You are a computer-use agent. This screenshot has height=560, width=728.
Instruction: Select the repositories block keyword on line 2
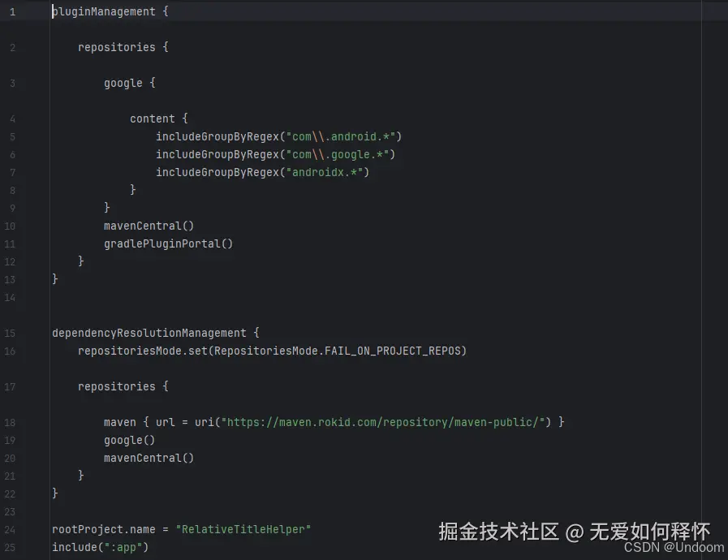coord(117,47)
